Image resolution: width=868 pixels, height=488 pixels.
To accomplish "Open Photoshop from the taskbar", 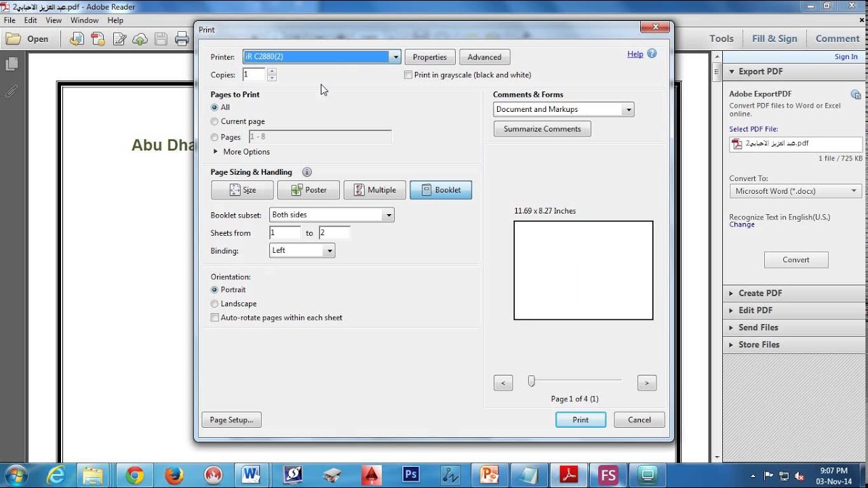I will tap(411, 474).
